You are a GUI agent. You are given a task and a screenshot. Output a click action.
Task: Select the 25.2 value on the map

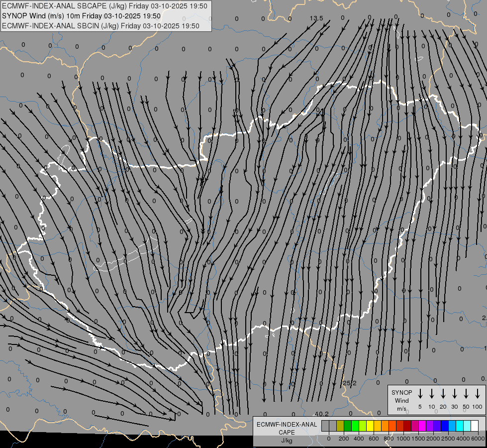pos(350,383)
